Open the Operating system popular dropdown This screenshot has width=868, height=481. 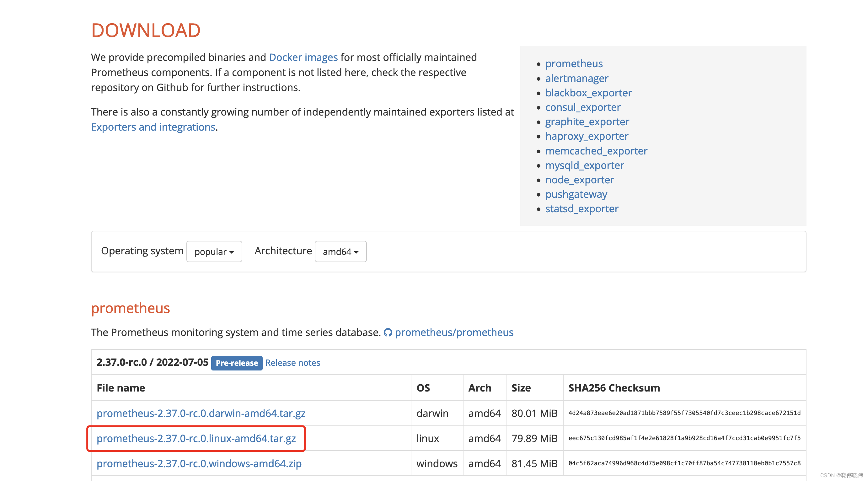pyautogui.click(x=214, y=251)
